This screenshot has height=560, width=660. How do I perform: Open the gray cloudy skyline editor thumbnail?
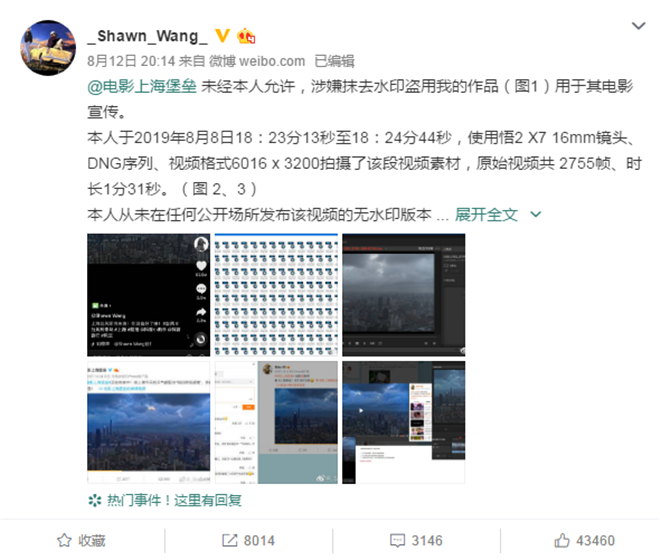point(404,295)
